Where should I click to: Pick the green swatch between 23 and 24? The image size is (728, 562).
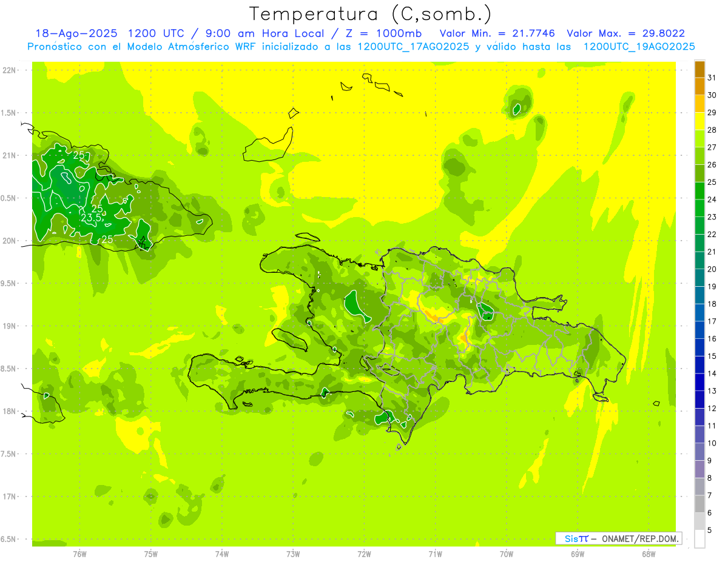[700, 208]
